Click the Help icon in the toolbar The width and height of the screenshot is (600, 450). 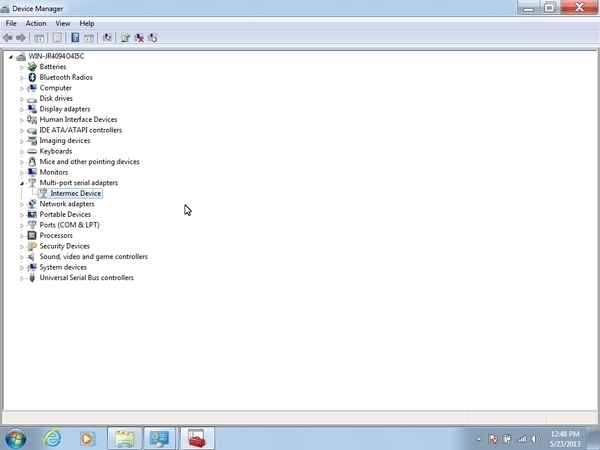[75, 38]
